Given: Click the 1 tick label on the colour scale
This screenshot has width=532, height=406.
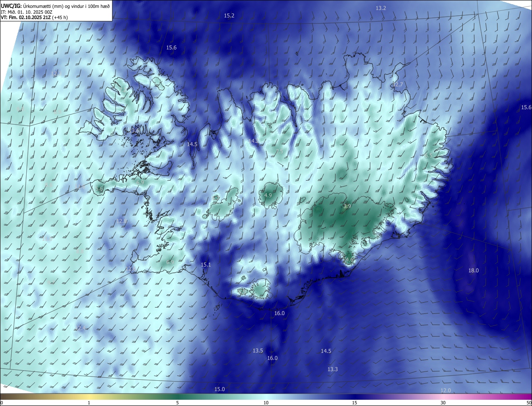Looking at the screenshot, I should [89, 403].
